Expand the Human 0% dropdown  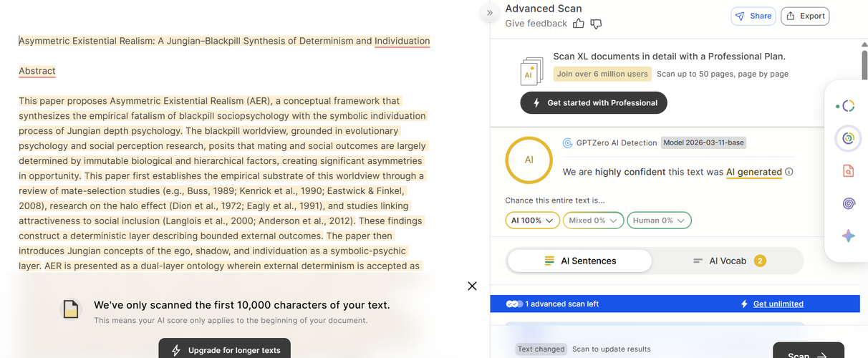[659, 221]
